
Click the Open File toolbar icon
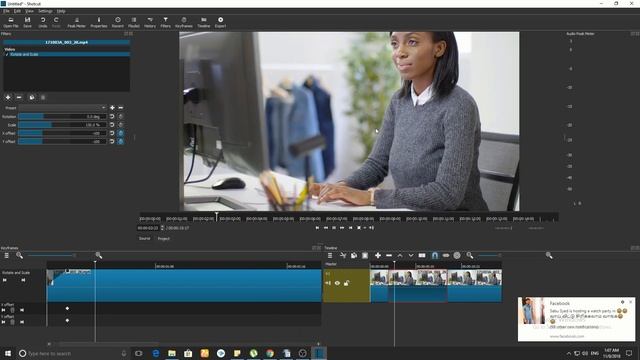pyautogui.click(x=11, y=22)
